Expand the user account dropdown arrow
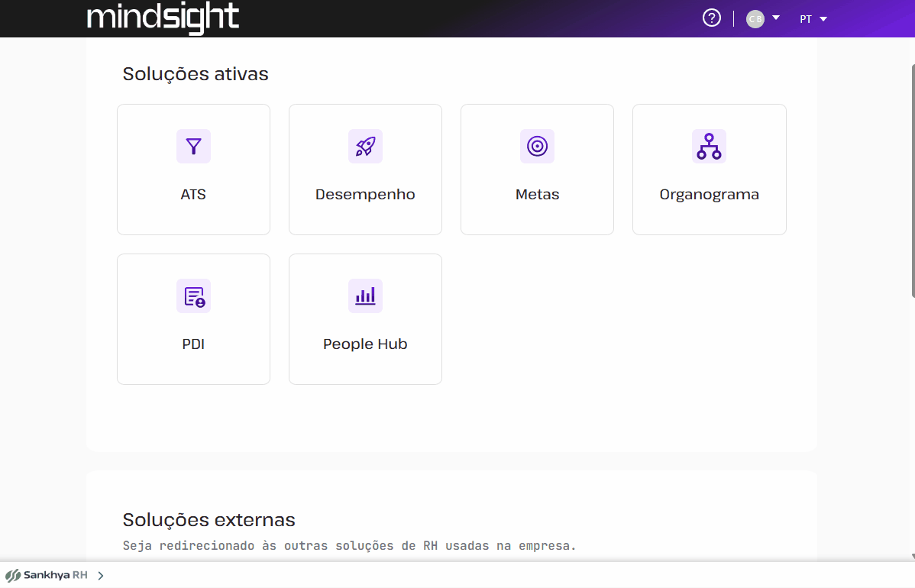915x588 pixels. click(x=776, y=18)
